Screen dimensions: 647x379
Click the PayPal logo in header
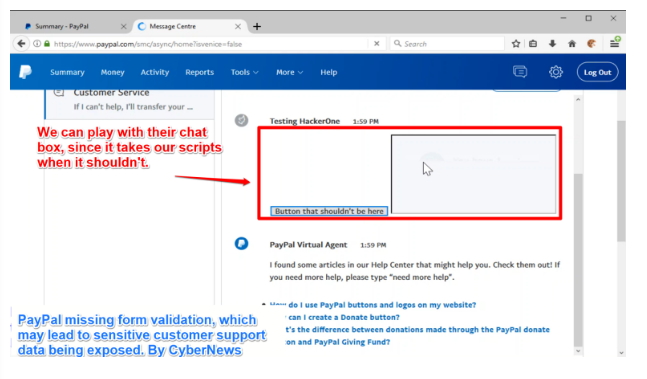[x=25, y=72]
